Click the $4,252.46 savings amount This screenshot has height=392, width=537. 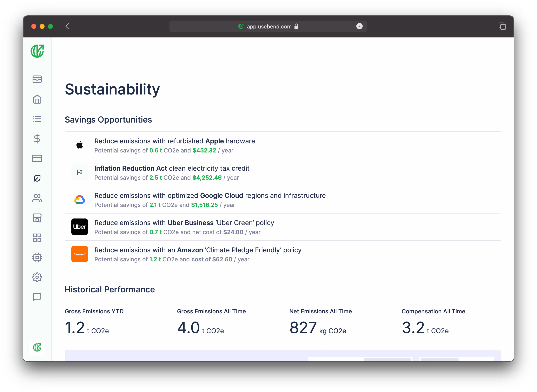(x=207, y=178)
